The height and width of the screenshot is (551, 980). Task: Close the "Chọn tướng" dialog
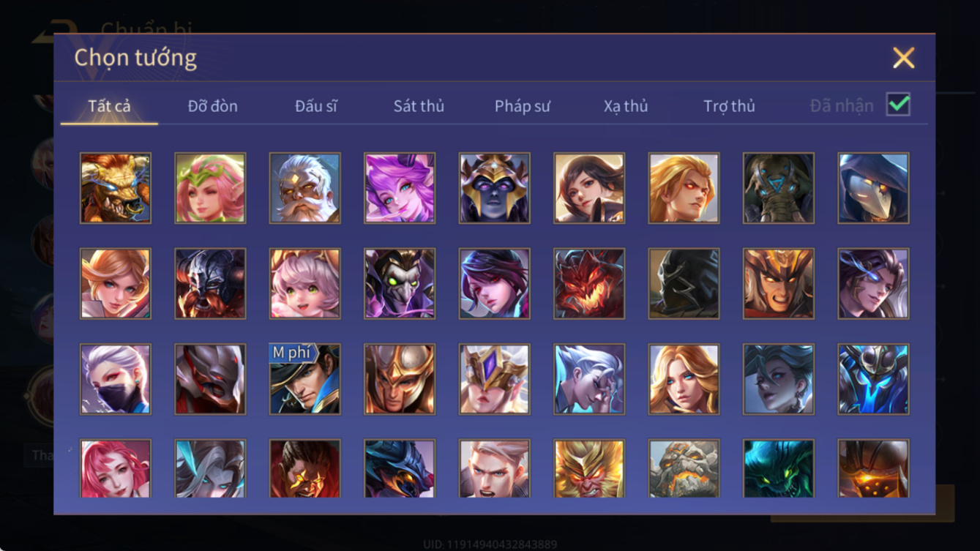click(903, 58)
